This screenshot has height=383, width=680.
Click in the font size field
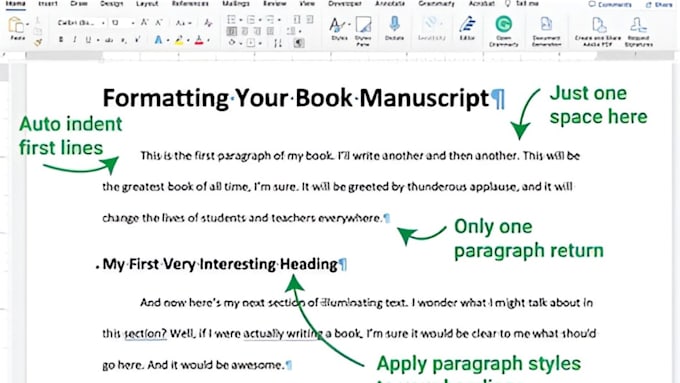pos(119,23)
